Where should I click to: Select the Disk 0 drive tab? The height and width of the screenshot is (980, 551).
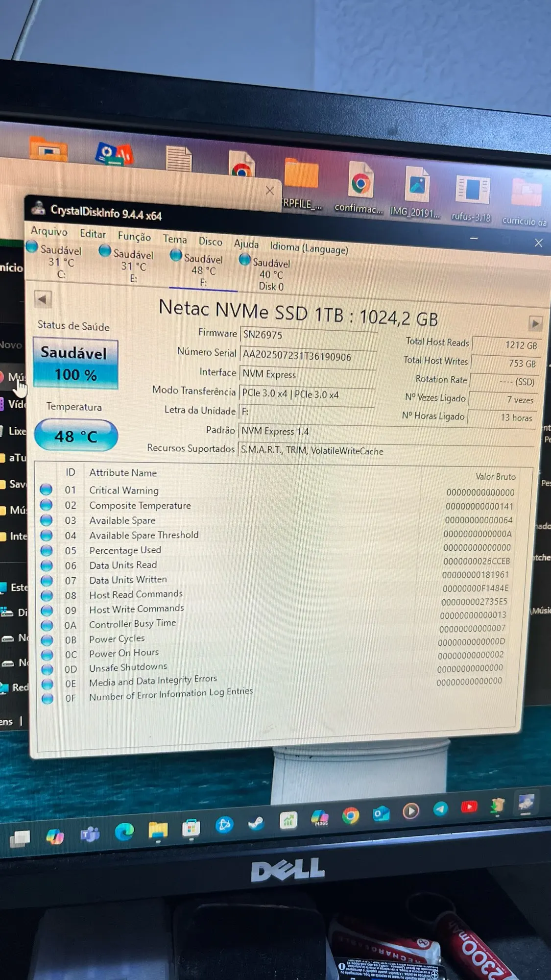(268, 274)
